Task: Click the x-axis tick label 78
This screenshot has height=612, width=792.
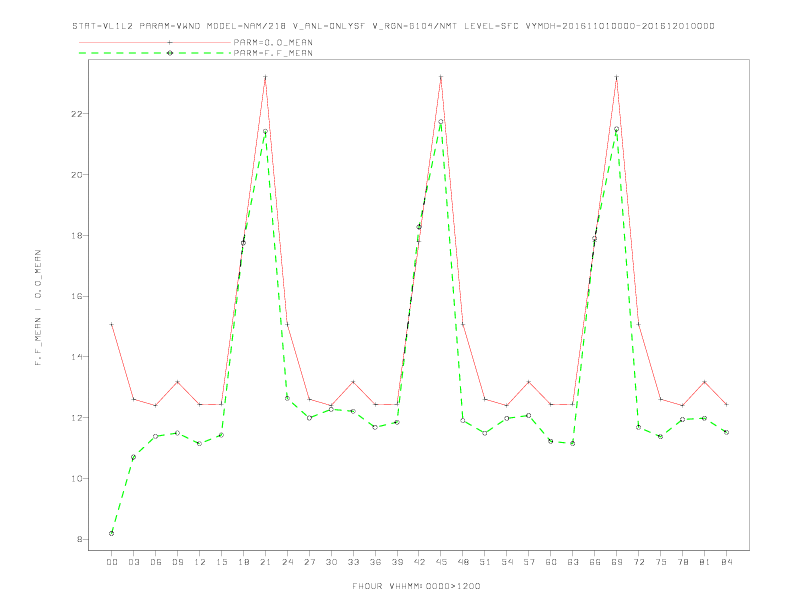Action: click(682, 562)
